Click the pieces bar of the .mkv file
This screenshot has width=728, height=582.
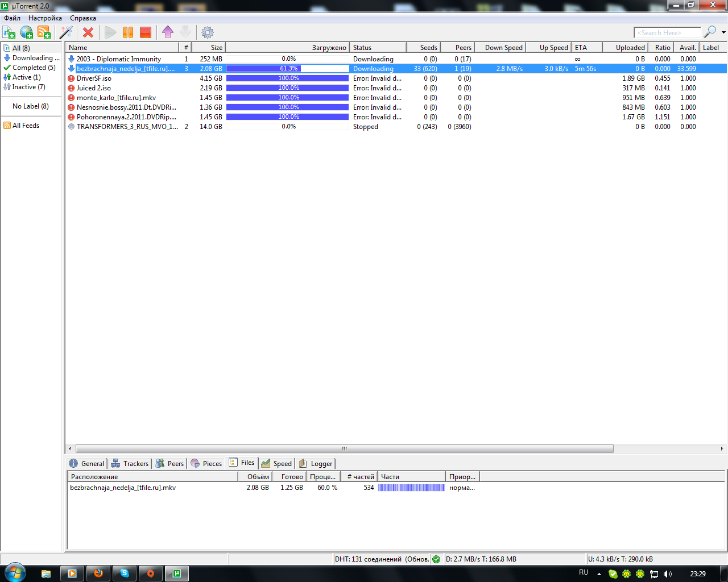click(x=411, y=488)
